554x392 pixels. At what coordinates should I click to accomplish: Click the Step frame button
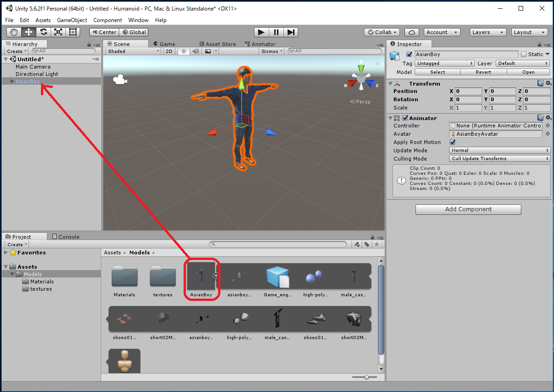[x=291, y=32]
